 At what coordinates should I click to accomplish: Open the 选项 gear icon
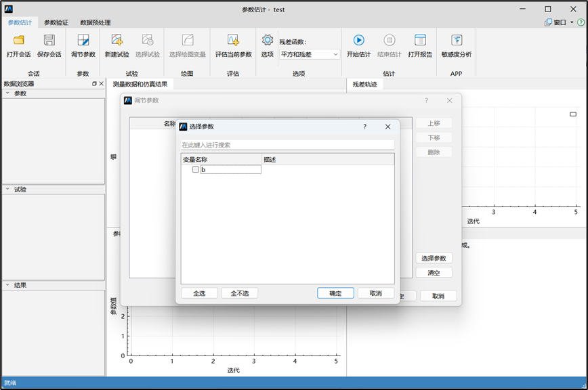coord(268,40)
